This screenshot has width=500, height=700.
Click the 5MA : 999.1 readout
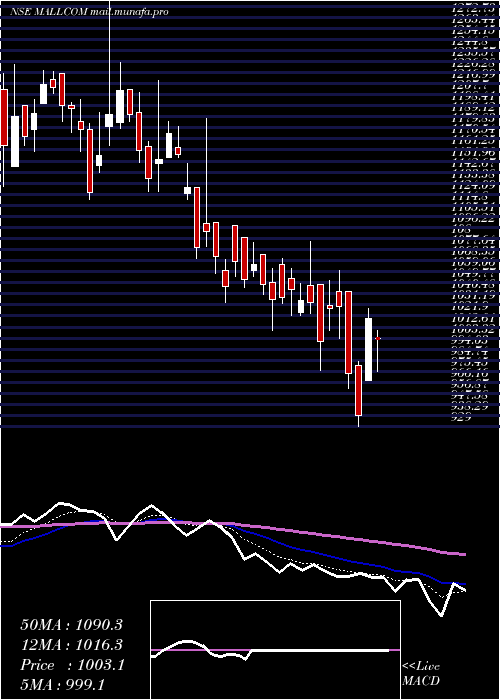click(62, 685)
